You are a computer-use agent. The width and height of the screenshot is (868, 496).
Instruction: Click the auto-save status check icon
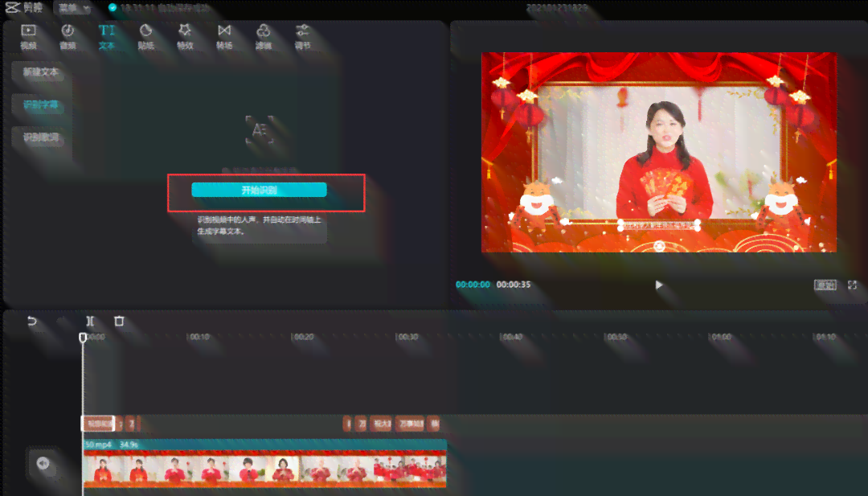point(113,8)
